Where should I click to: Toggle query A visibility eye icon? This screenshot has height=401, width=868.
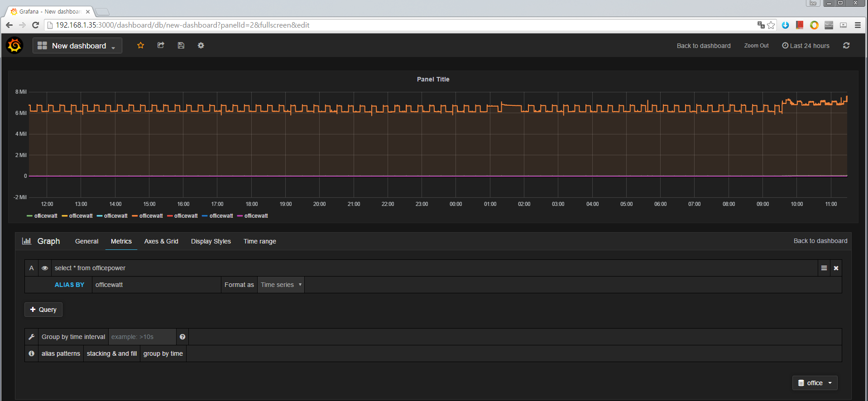[x=45, y=268]
